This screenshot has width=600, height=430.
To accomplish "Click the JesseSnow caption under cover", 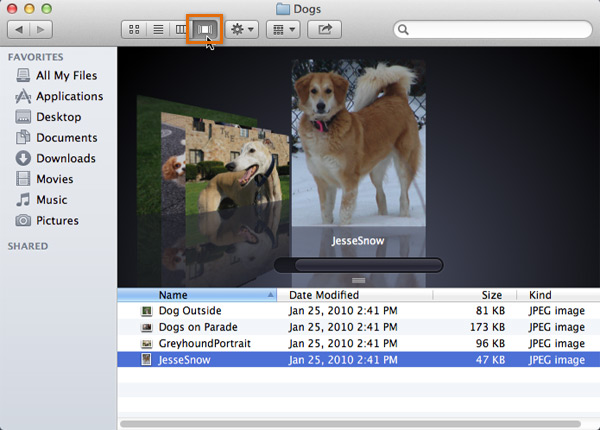I will click(358, 241).
